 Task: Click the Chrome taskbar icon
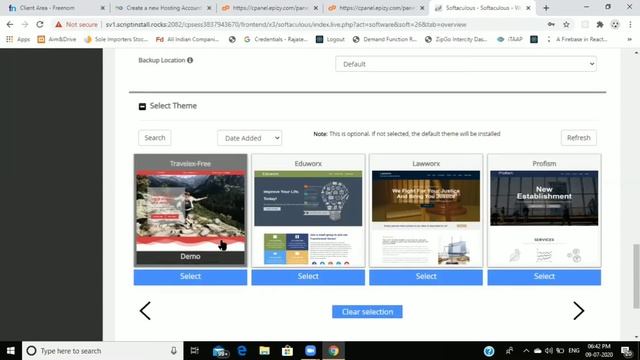(x=333, y=351)
